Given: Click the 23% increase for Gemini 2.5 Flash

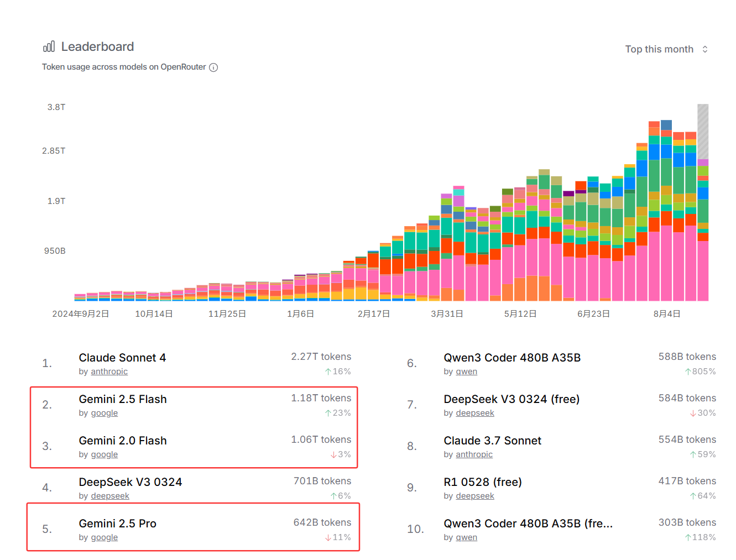Looking at the screenshot, I should coord(338,413).
